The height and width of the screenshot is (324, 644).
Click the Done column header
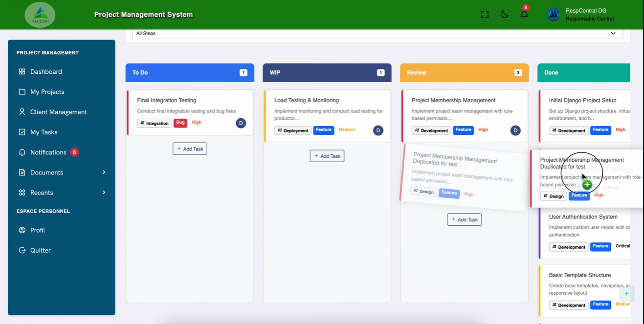(x=584, y=72)
